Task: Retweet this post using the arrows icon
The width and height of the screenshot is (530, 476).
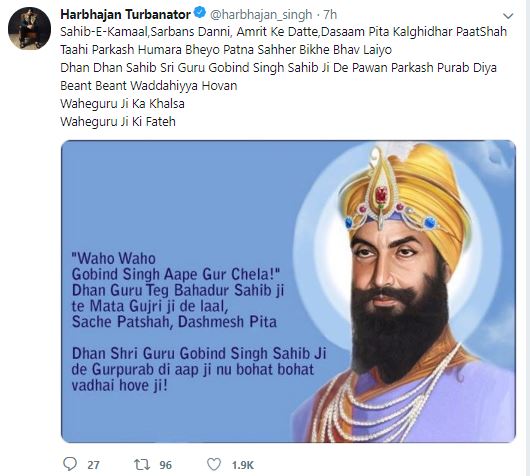Action: 142,465
